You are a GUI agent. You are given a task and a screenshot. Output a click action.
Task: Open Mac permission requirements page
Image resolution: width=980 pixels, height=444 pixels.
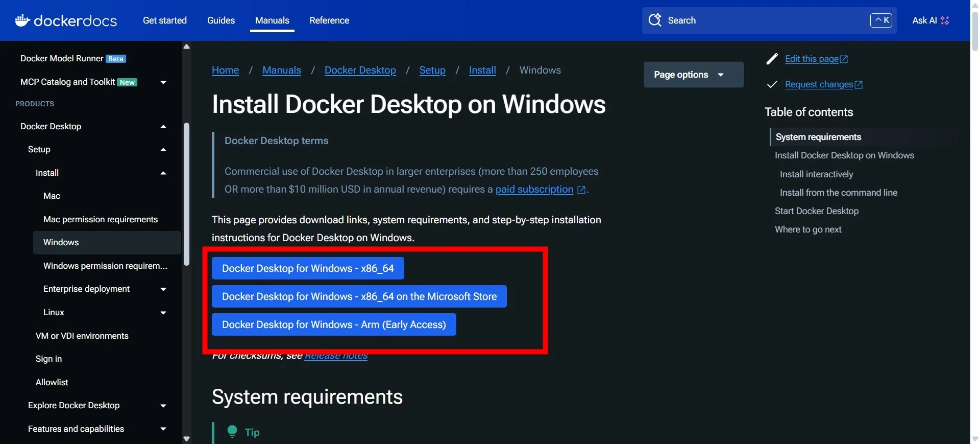pyautogui.click(x=101, y=219)
